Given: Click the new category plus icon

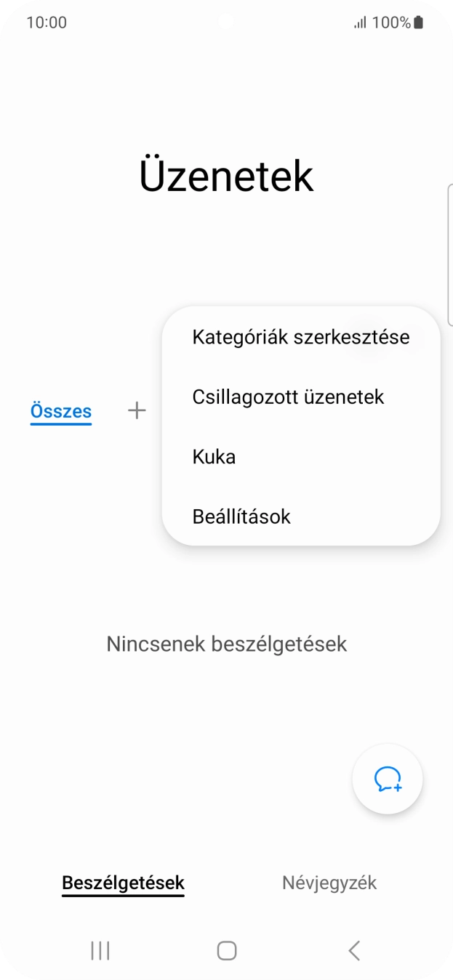Looking at the screenshot, I should pyautogui.click(x=136, y=410).
